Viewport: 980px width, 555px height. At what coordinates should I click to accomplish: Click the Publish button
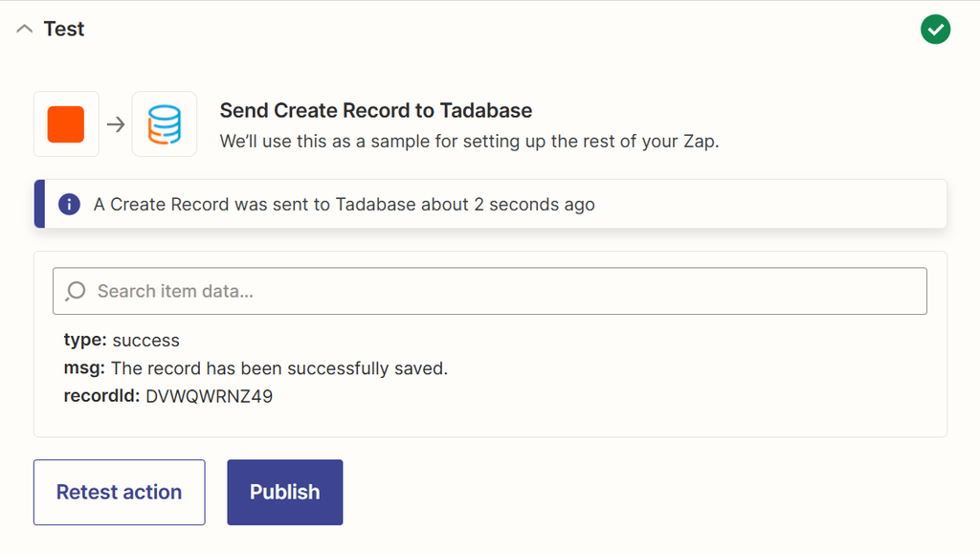point(284,492)
